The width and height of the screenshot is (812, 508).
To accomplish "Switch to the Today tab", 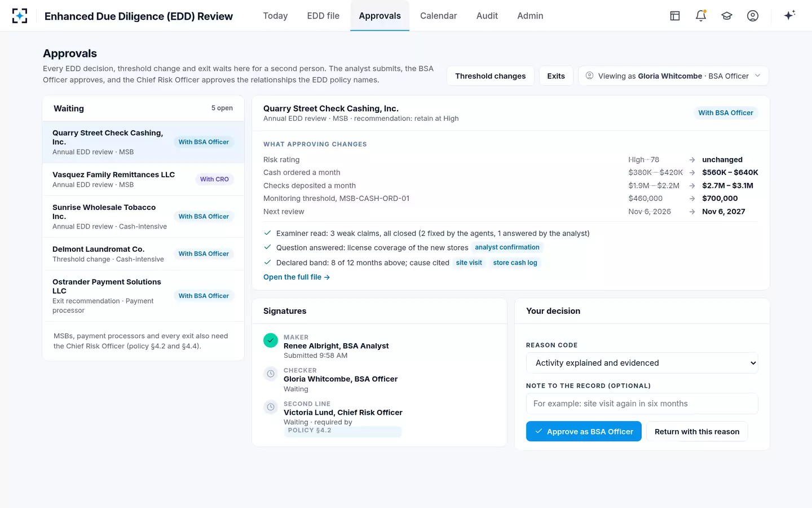I will 275,16.
